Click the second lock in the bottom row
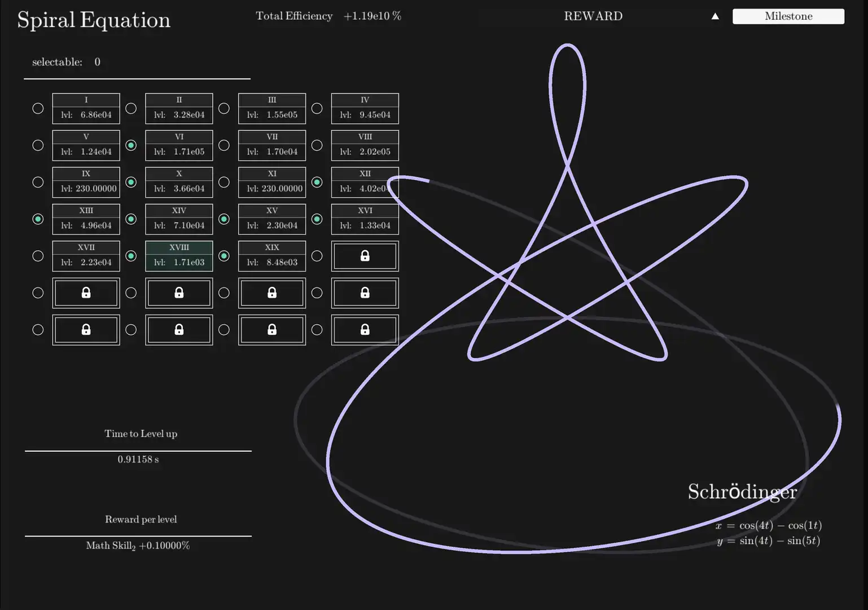This screenshot has height=610, width=868. coord(179,329)
